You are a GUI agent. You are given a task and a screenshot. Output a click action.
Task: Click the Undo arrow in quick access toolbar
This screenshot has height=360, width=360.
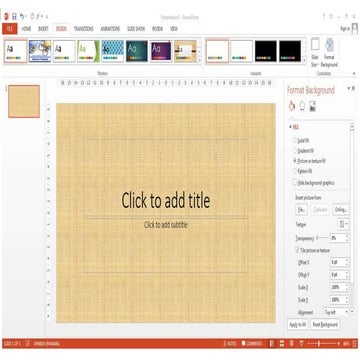pos(22,16)
